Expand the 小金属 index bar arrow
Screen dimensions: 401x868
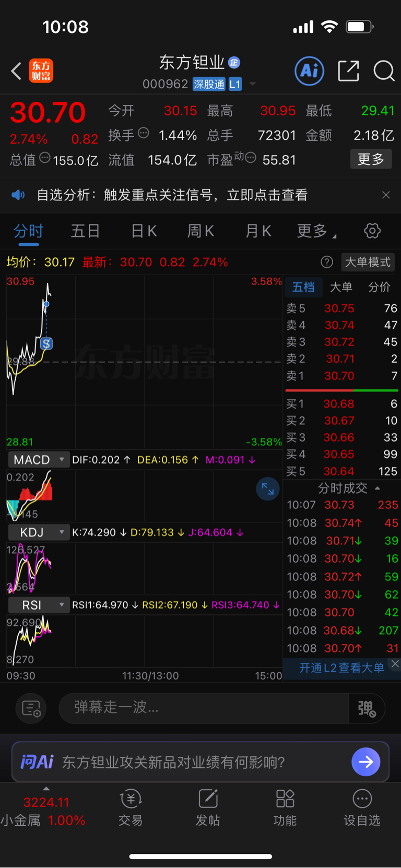(46, 789)
